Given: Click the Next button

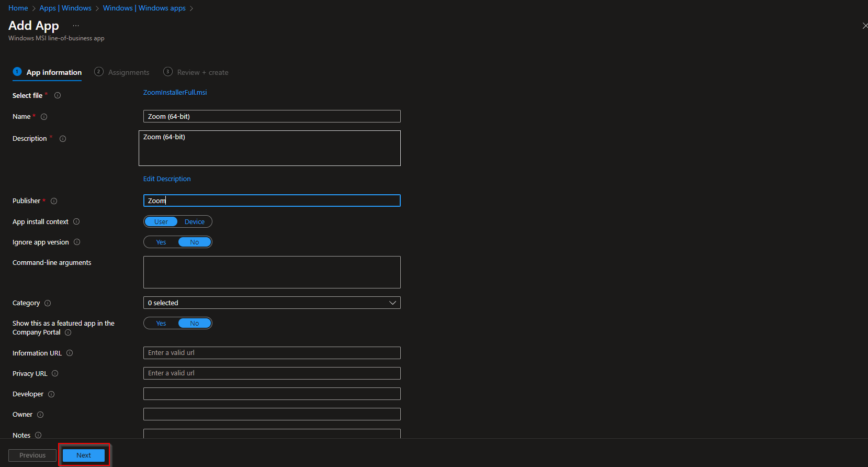Looking at the screenshot, I should tap(83, 455).
